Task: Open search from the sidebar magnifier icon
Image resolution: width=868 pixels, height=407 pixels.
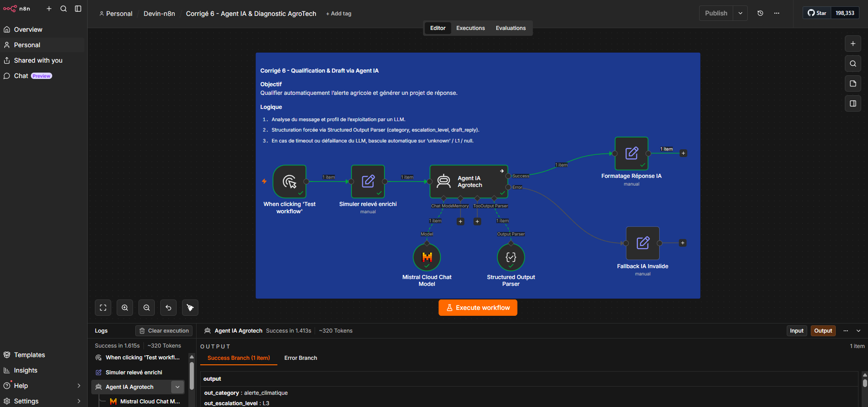Action: 64,9
